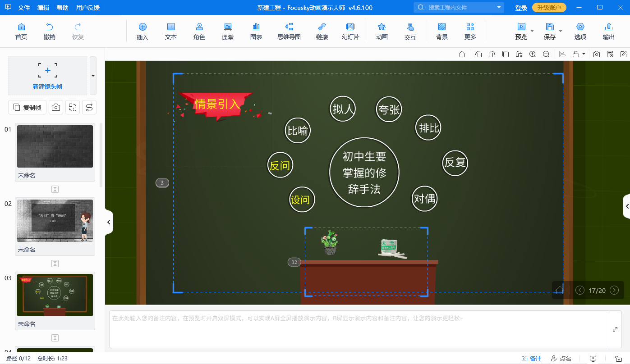This screenshot has width=630, height=364.
Task: Open the 点名 roll call tool
Action: click(x=561, y=359)
